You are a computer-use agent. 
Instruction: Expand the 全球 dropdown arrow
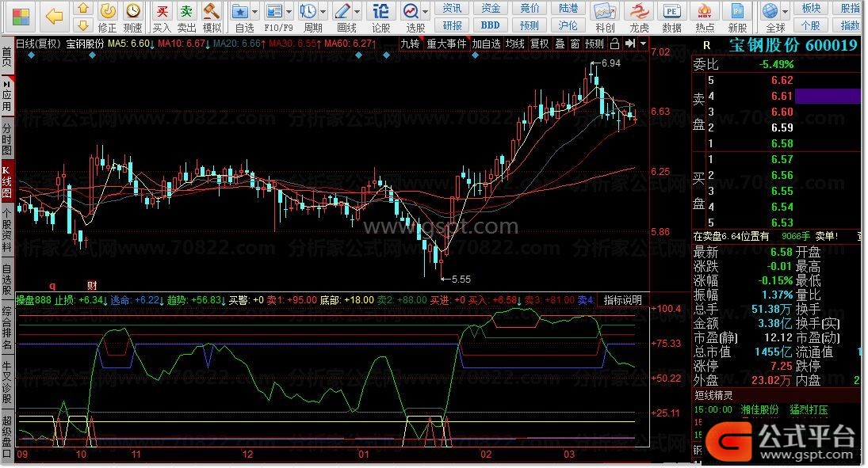[785, 12]
